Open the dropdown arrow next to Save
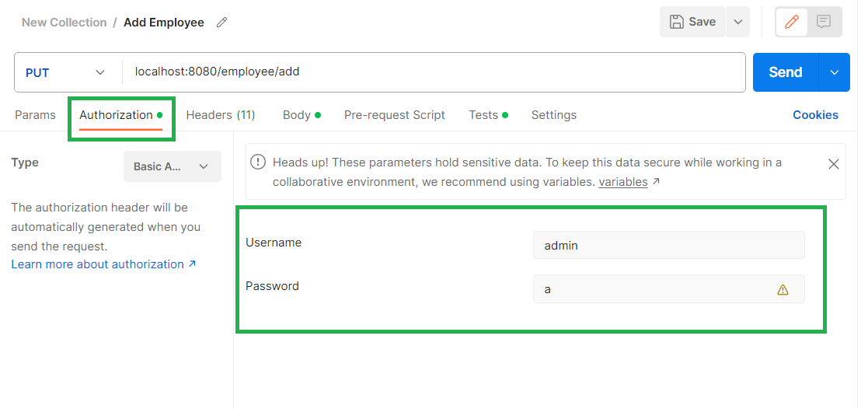 tap(738, 22)
